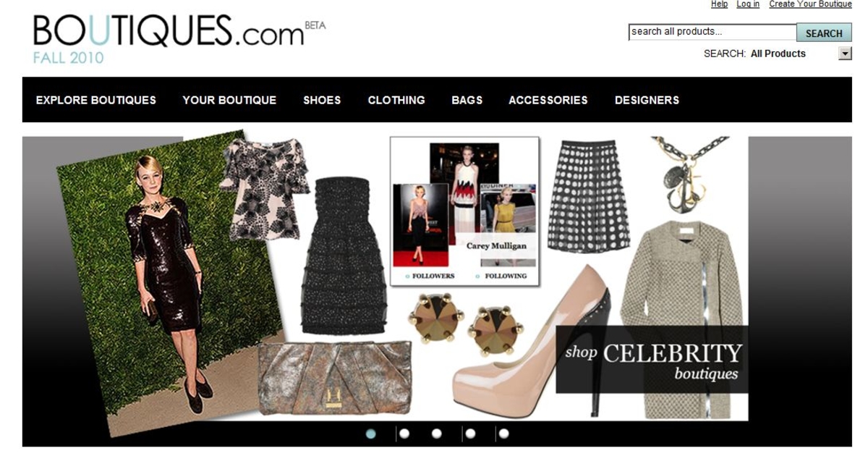This screenshot has width=868, height=456.
Task: Select the second carousel slide dot
Action: click(x=404, y=434)
